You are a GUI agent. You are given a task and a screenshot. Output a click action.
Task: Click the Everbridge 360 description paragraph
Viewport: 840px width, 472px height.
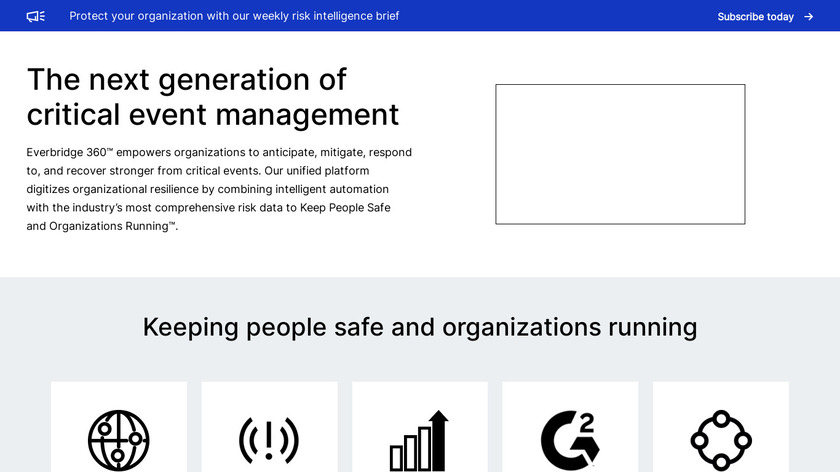pyautogui.click(x=219, y=189)
